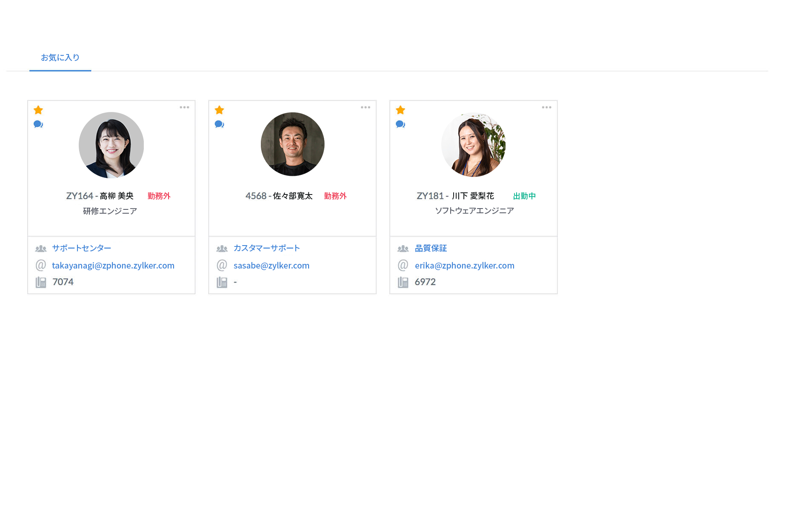Click the email icon on 川下 愛梨花's card
The width and height of the screenshot is (800, 532).
tap(403, 265)
